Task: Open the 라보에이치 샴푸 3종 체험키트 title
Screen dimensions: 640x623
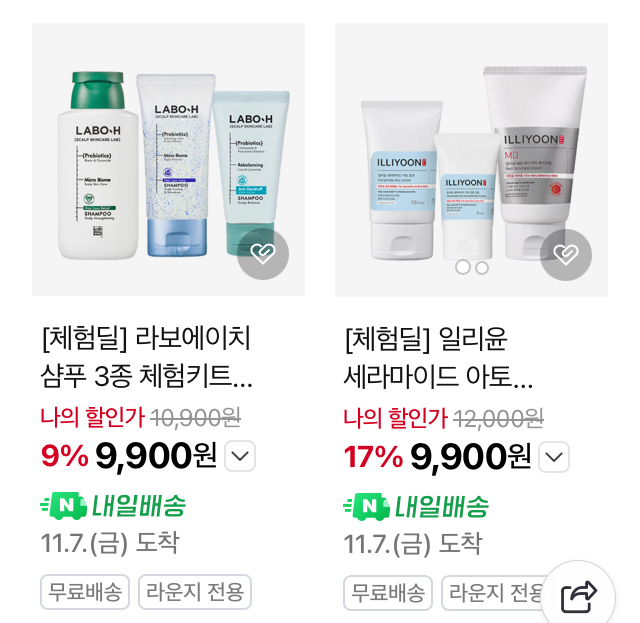Action: 146,357
